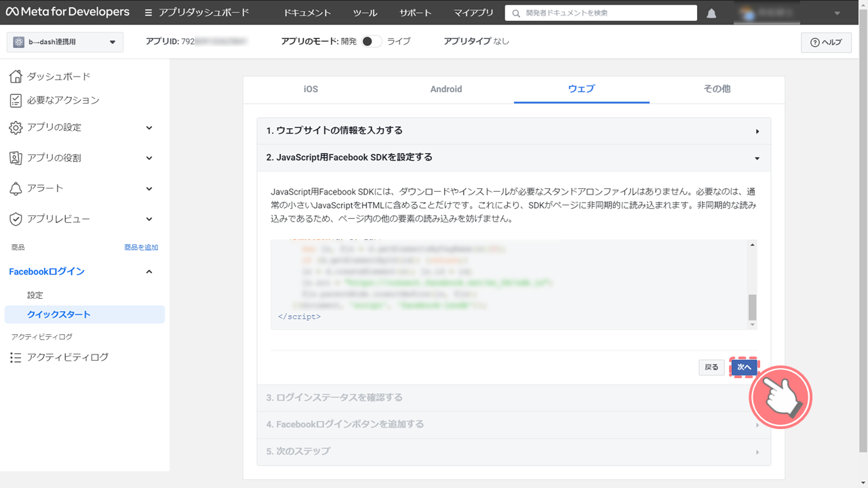Collapse Facebookログイン chevron
This screenshot has width=868, height=488.
pos(149,272)
